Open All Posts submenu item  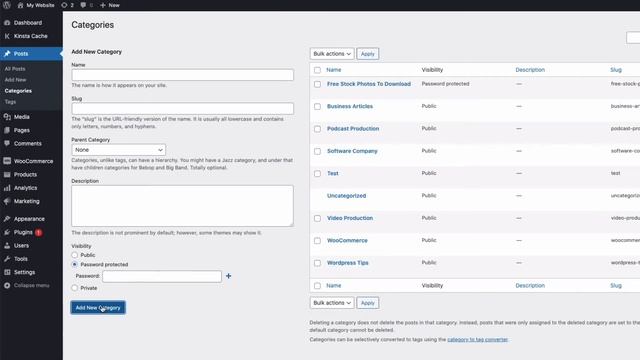pos(15,69)
